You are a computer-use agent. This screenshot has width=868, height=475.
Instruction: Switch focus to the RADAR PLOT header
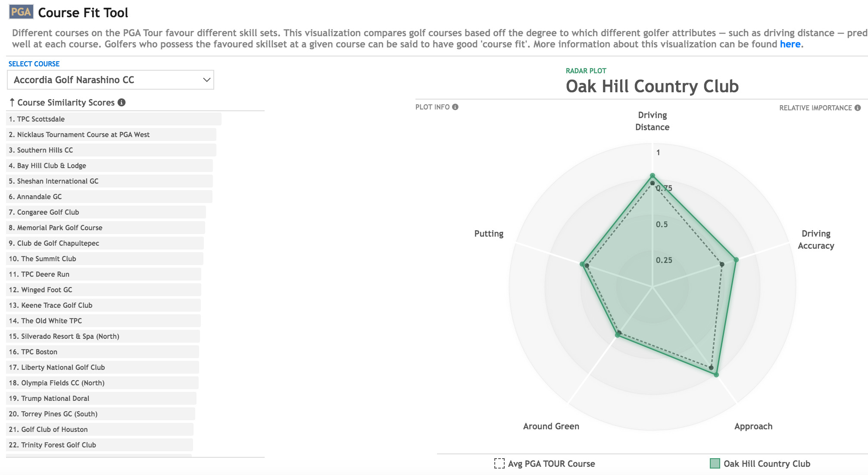point(586,71)
